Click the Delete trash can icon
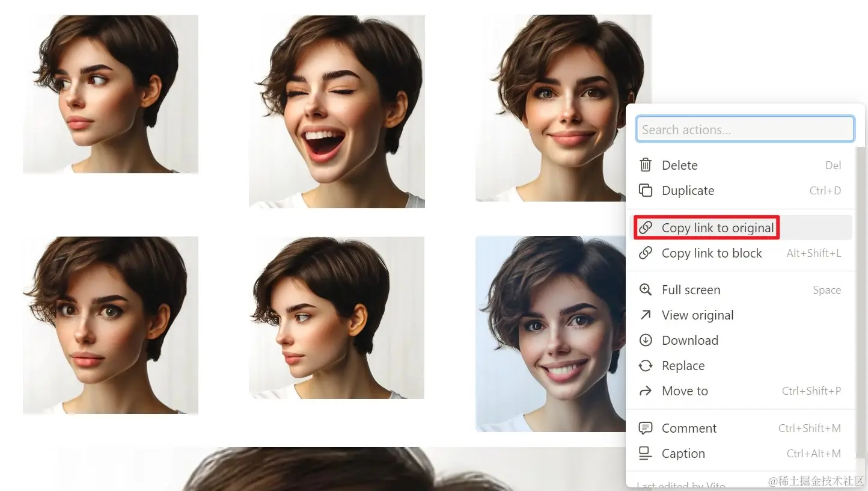This screenshot has width=868, height=491. point(646,165)
